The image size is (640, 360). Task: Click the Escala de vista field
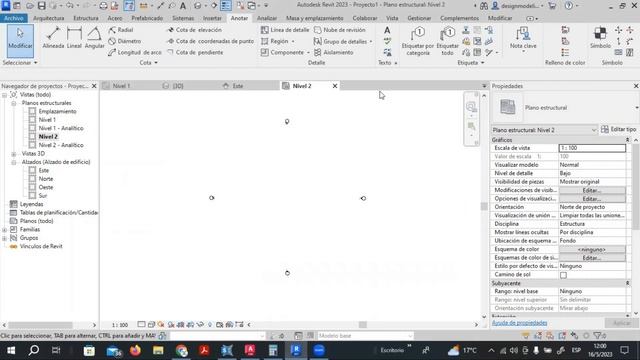(592, 148)
